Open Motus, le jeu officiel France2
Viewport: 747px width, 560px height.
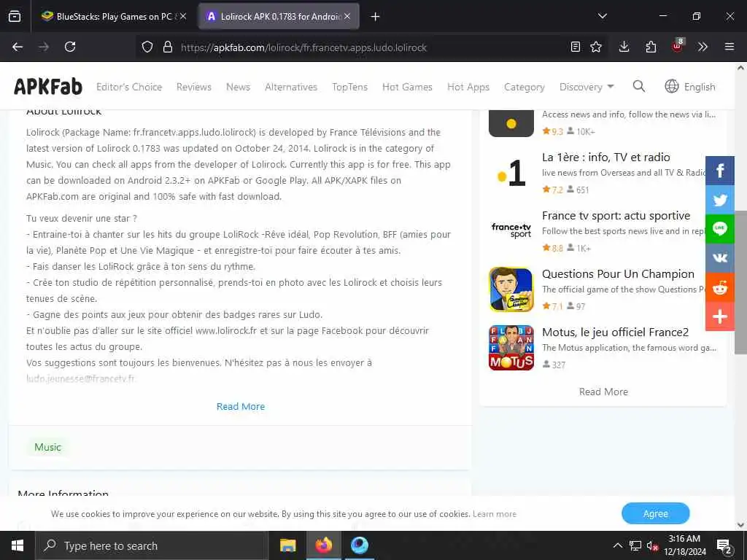(x=616, y=332)
